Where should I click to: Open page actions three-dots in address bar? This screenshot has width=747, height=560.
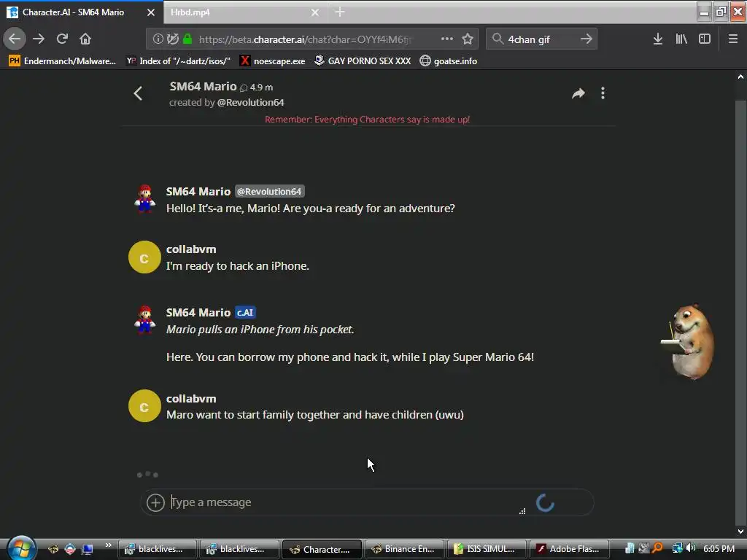[447, 39]
